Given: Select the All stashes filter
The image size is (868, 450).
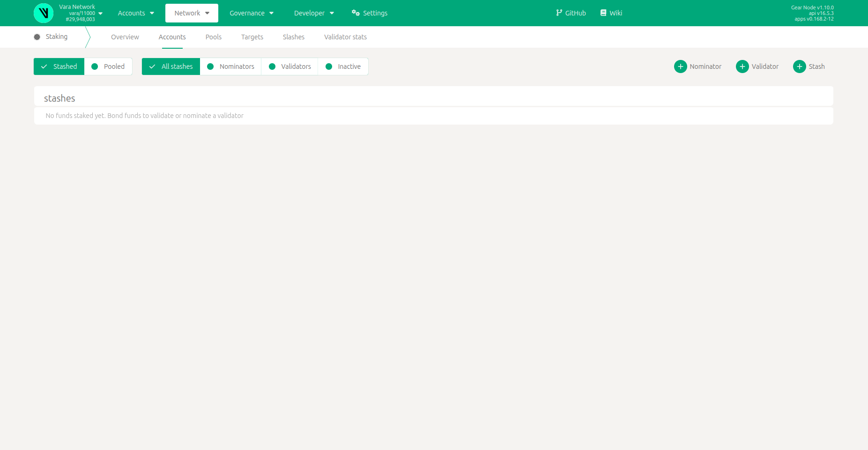Looking at the screenshot, I should 171,66.
